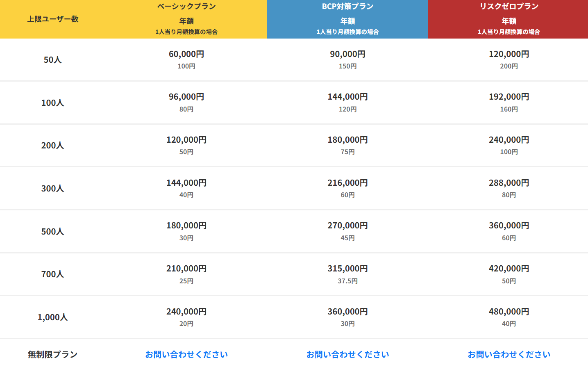Click the Basic plan contact link
The width and height of the screenshot is (588, 367).
tap(186, 354)
